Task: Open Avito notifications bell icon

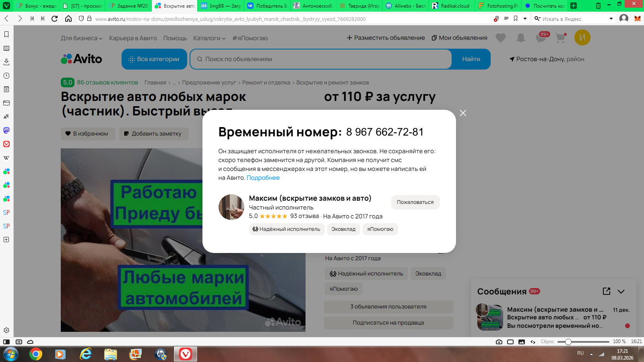Action: [x=521, y=38]
